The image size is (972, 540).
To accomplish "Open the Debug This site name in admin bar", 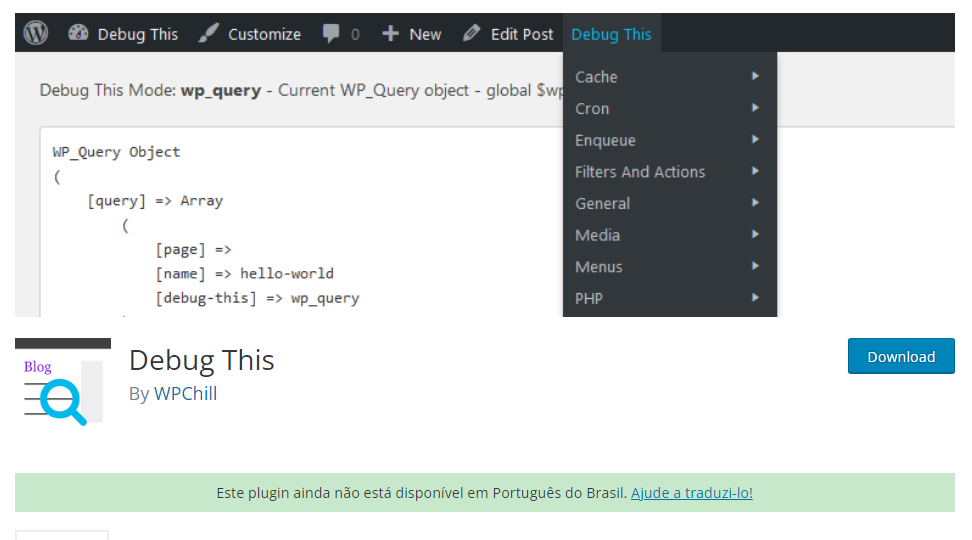I will point(138,34).
